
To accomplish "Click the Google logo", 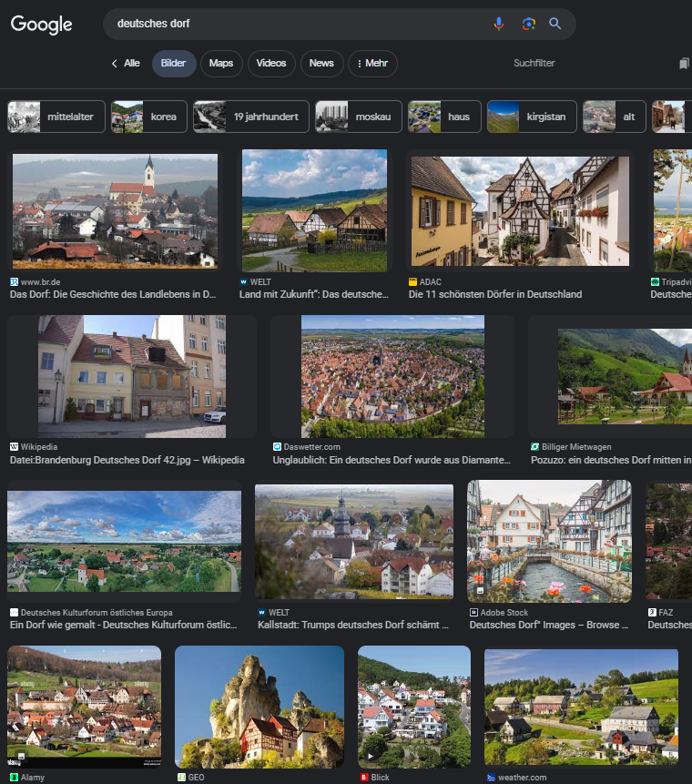I will point(42,24).
